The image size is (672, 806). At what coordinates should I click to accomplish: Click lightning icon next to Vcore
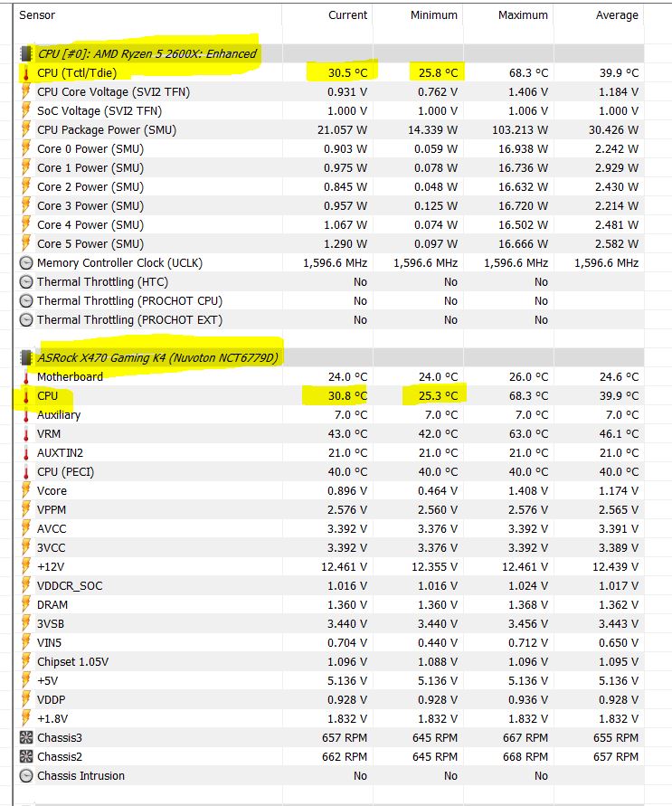coord(25,491)
